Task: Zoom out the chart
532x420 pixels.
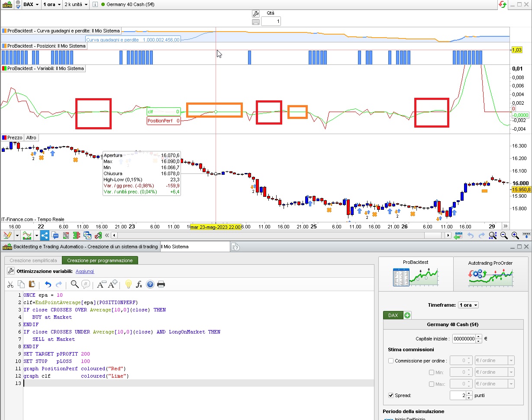Action: coord(504,236)
